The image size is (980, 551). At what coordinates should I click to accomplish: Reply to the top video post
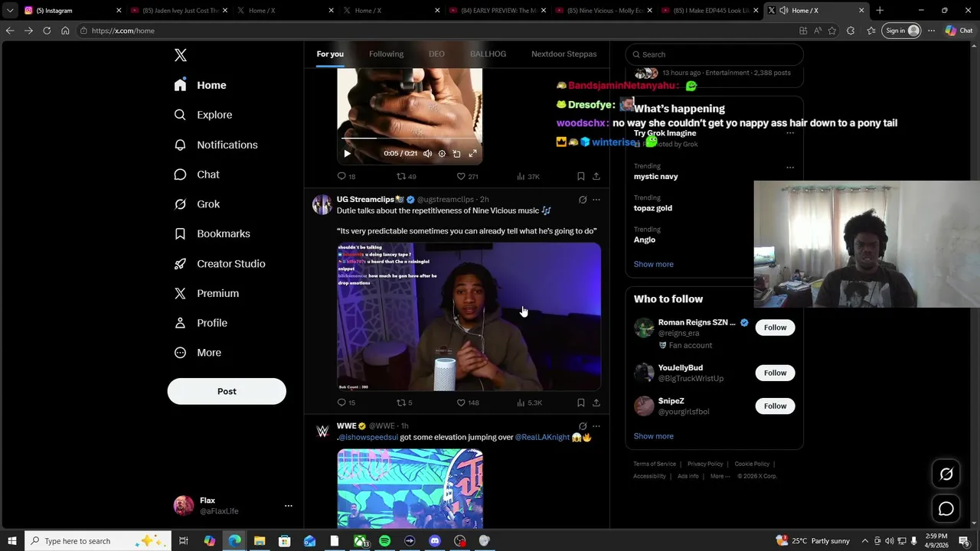[x=346, y=176]
